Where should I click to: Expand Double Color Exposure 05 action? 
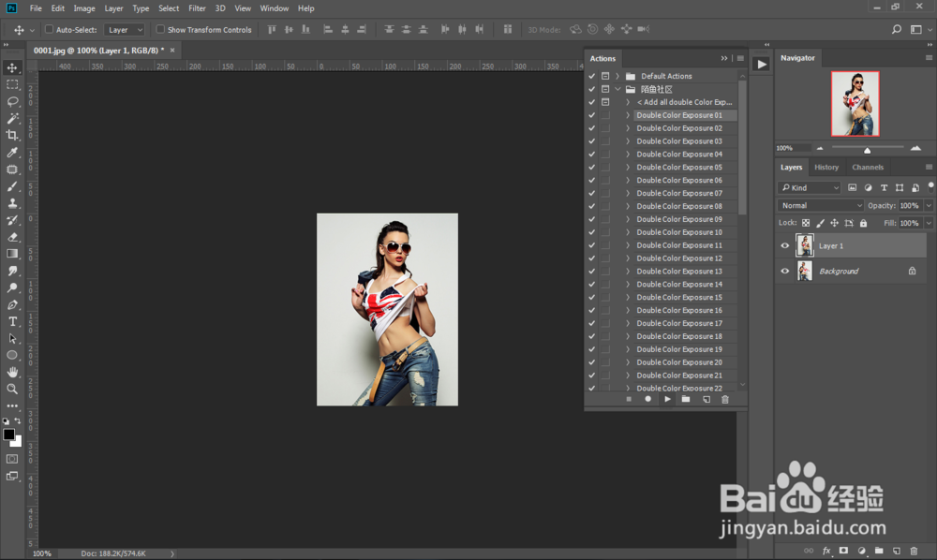click(628, 168)
